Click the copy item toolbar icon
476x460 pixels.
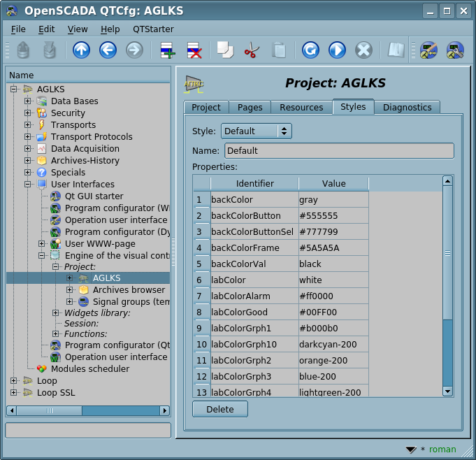coord(225,50)
